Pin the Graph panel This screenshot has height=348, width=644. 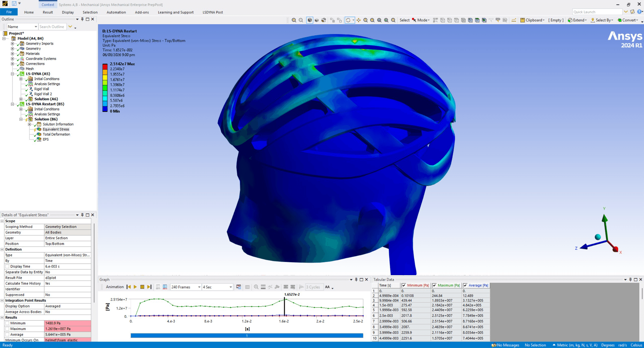(356, 279)
